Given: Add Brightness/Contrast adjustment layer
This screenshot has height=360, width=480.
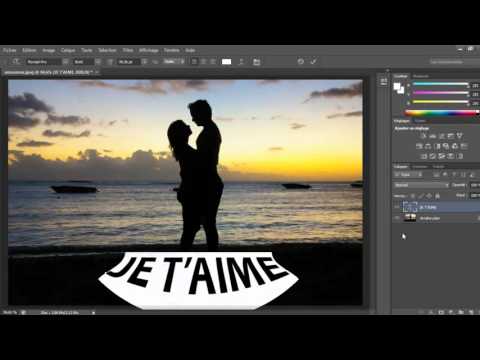Looking at the screenshot, I should [x=424, y=136].
